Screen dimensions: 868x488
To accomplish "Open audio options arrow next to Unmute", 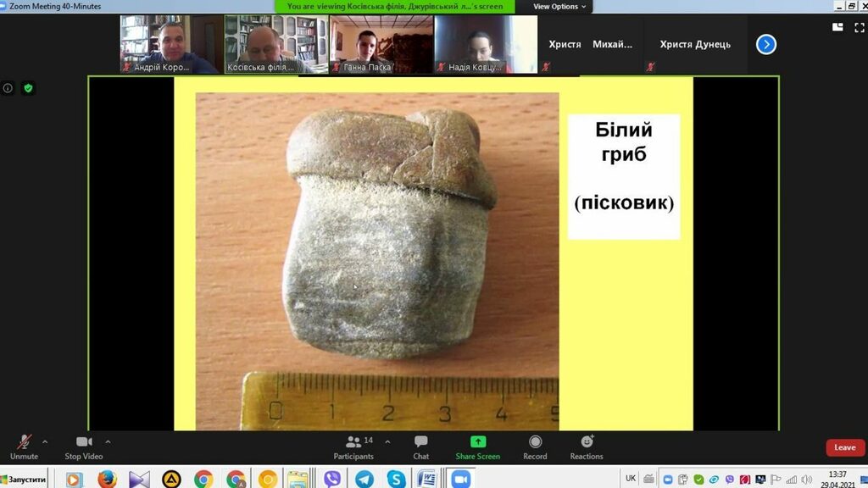I will (45, 441).
